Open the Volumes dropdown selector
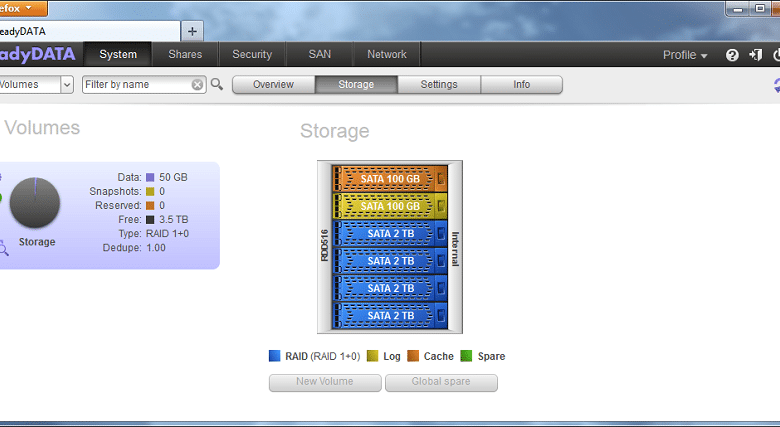This screenshot has height=427, width=780. click(36, 85)
